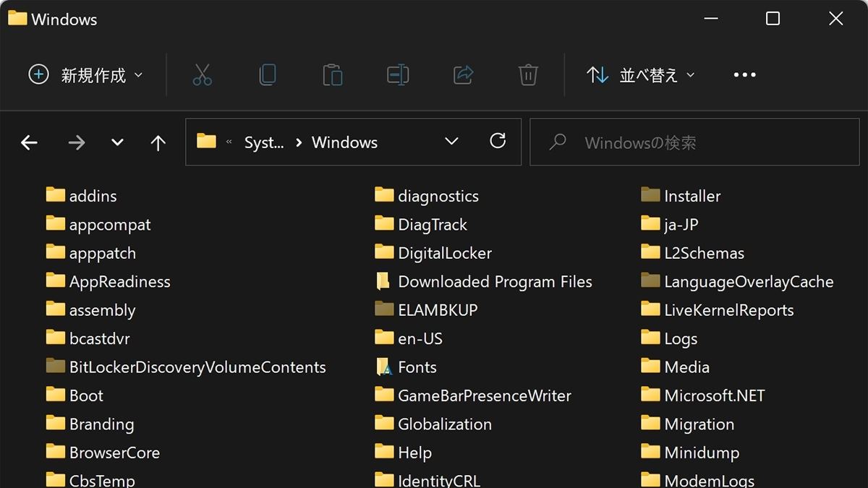Click the Media folder icon
The image size is (868, 488).
(651, 366)
